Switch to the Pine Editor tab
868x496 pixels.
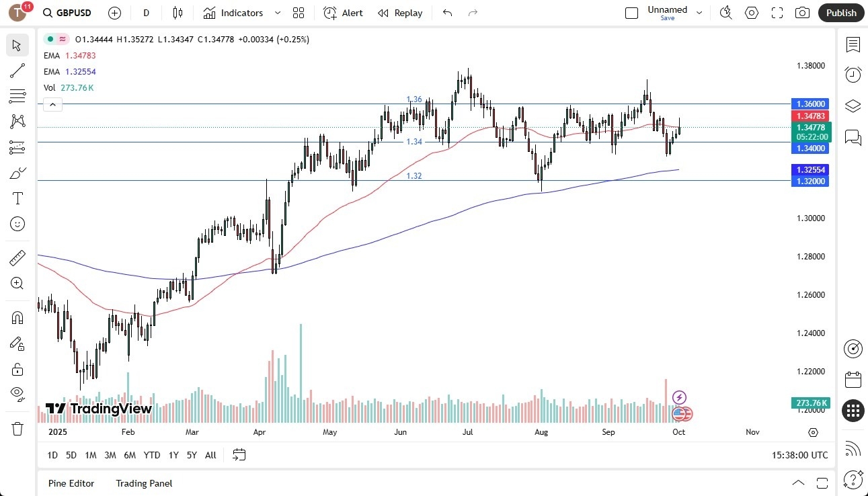tap(71, 483)
